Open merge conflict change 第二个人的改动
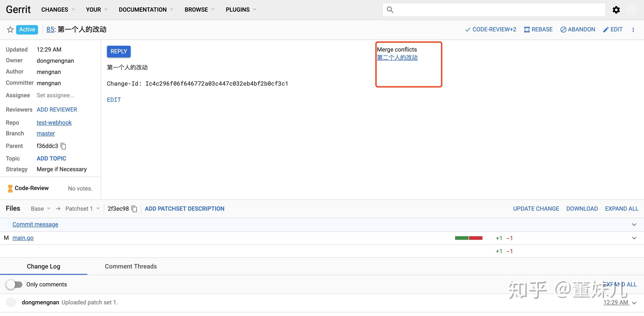Screen dimensions: 644x316 pyautogui.click(x=397, y=58)
